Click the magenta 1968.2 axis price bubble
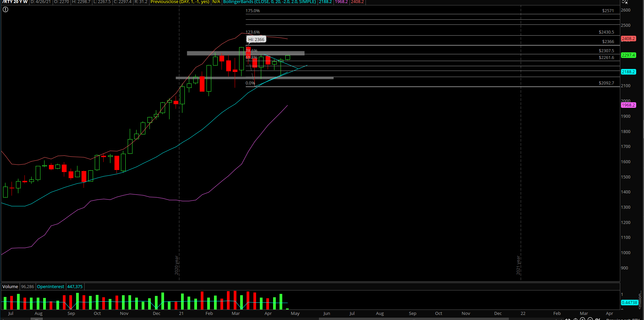This screenshot has height=320, width=644. [x=628, y=105]
